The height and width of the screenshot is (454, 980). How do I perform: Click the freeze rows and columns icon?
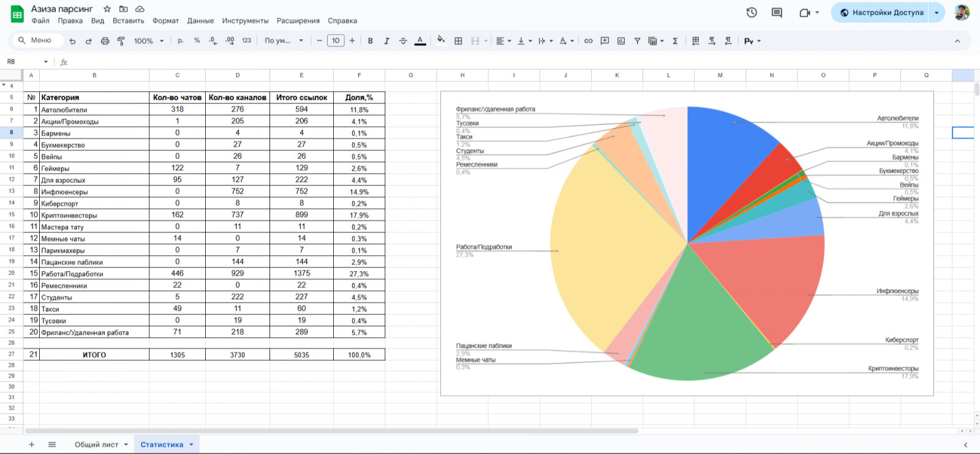695,41
